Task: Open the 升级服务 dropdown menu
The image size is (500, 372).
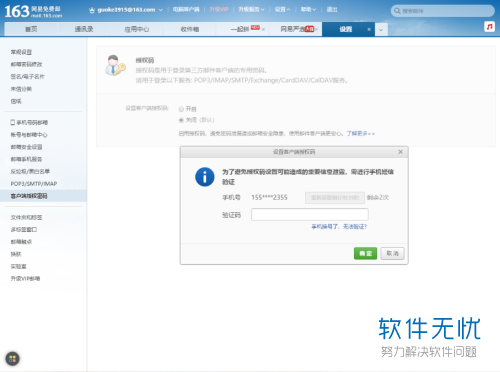Action: coord(251,10)
